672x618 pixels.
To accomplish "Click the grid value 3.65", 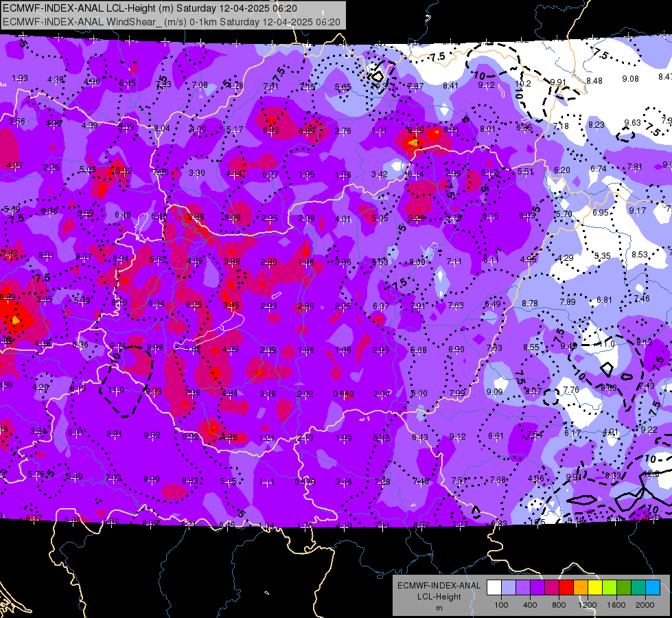I will click(x=45, y=299).
